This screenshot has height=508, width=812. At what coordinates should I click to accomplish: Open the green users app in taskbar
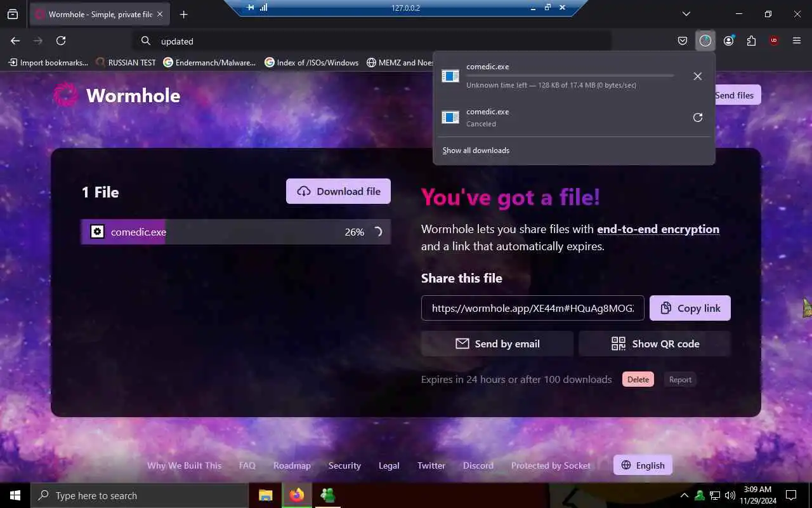(327, 495)
